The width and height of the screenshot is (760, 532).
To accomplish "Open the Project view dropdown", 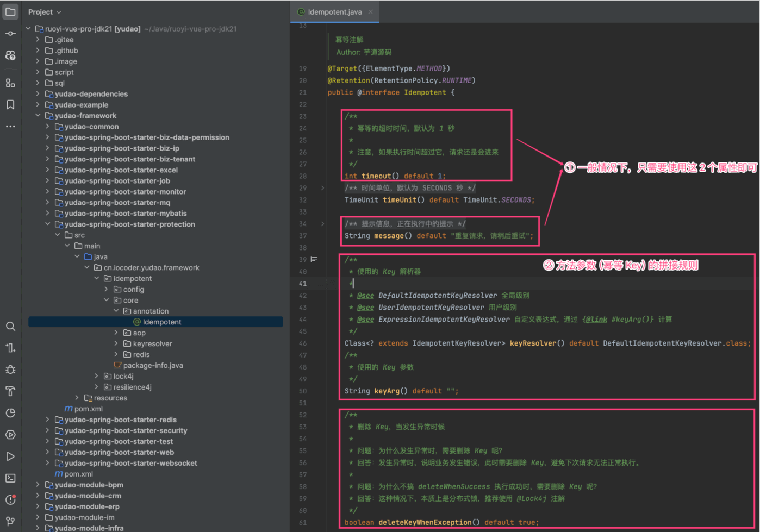I will 45,12.
